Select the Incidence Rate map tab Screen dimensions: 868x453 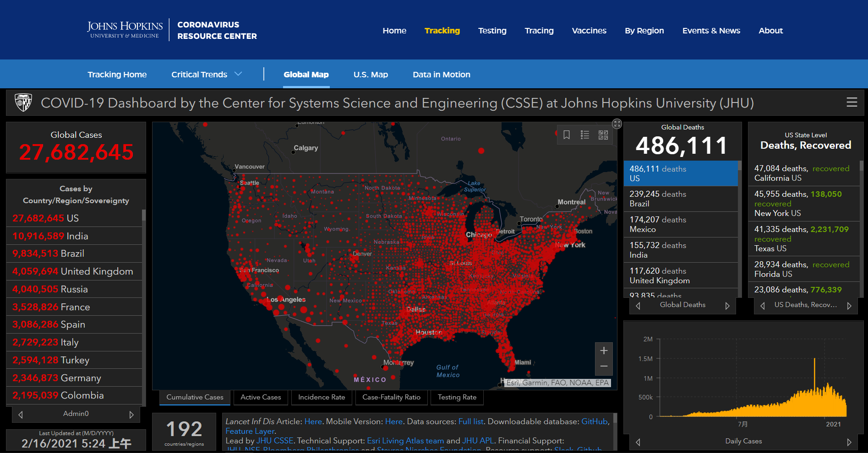(322, 397)
